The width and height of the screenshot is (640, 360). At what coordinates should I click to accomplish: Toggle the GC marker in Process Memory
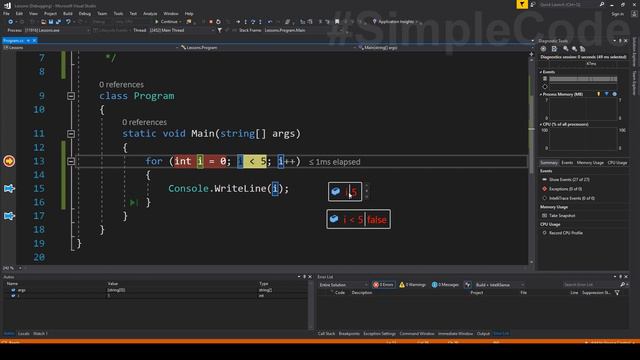[598, 94]
